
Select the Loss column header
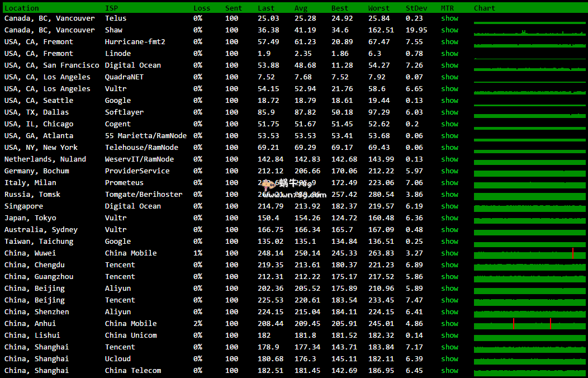point(202,8)
